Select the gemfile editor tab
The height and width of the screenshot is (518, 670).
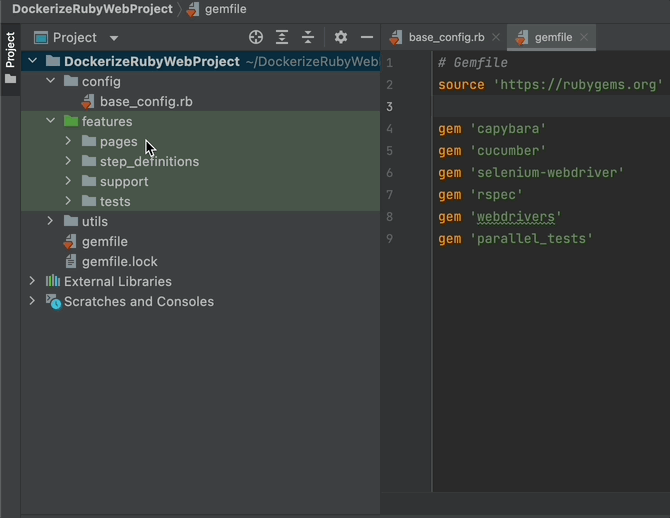click(x=553, y=38)
